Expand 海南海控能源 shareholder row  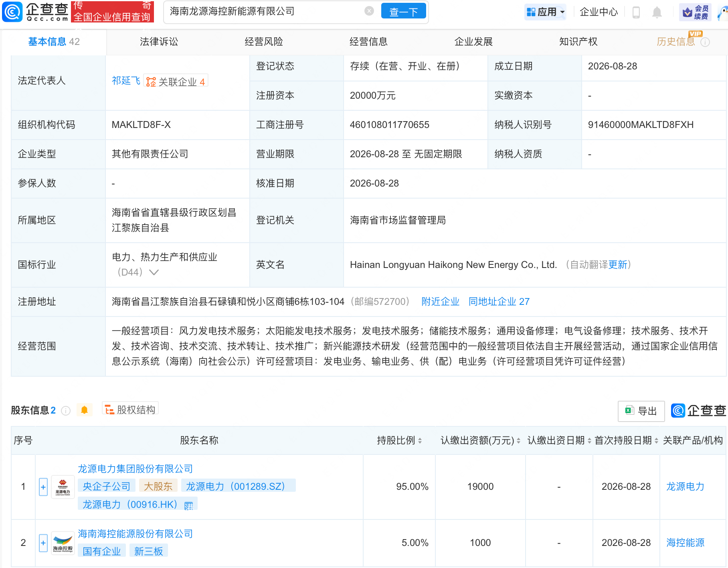pyautogui.click(x=43, y=543)
